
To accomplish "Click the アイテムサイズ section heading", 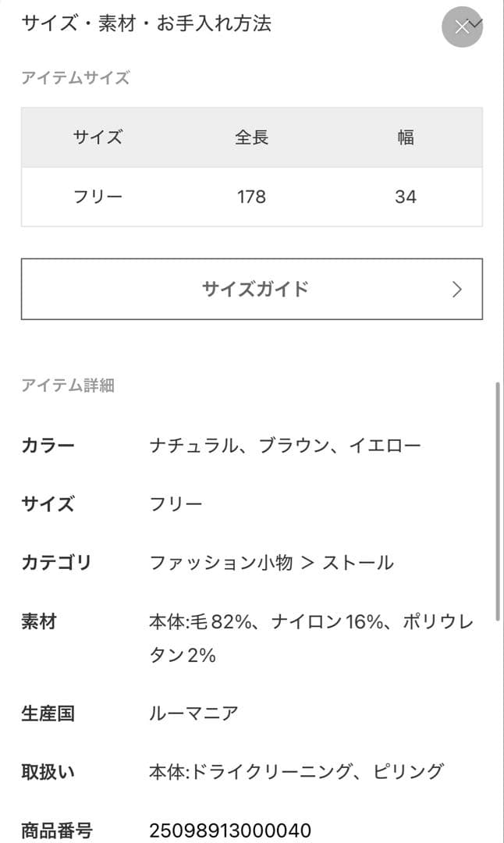I will point(76,78).
